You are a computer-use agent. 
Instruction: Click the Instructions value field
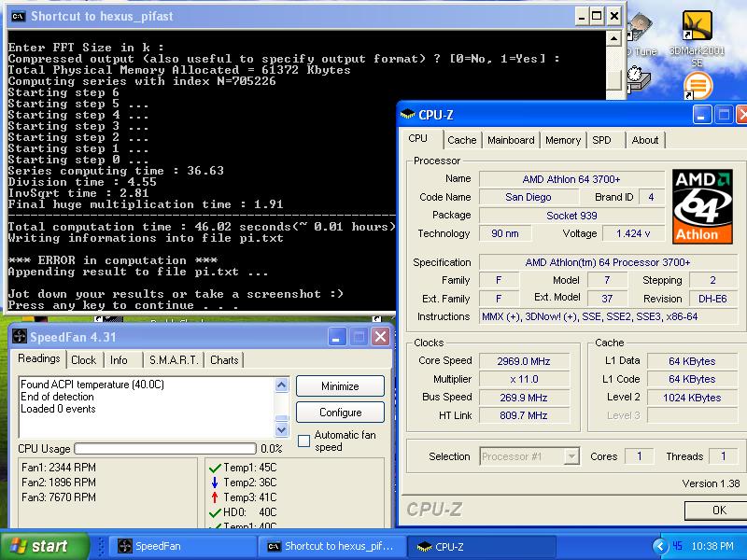pyautogui.click(x=608, y=316)
